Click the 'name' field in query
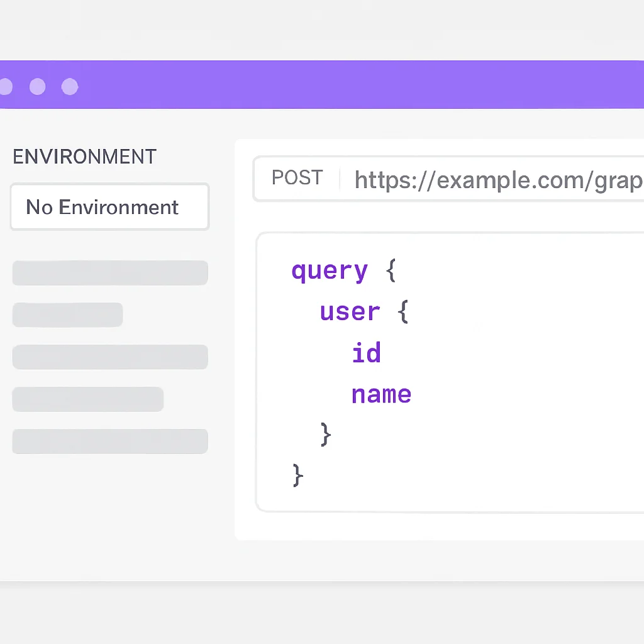Viewport: 644px width, 644px height. [381, 395]
